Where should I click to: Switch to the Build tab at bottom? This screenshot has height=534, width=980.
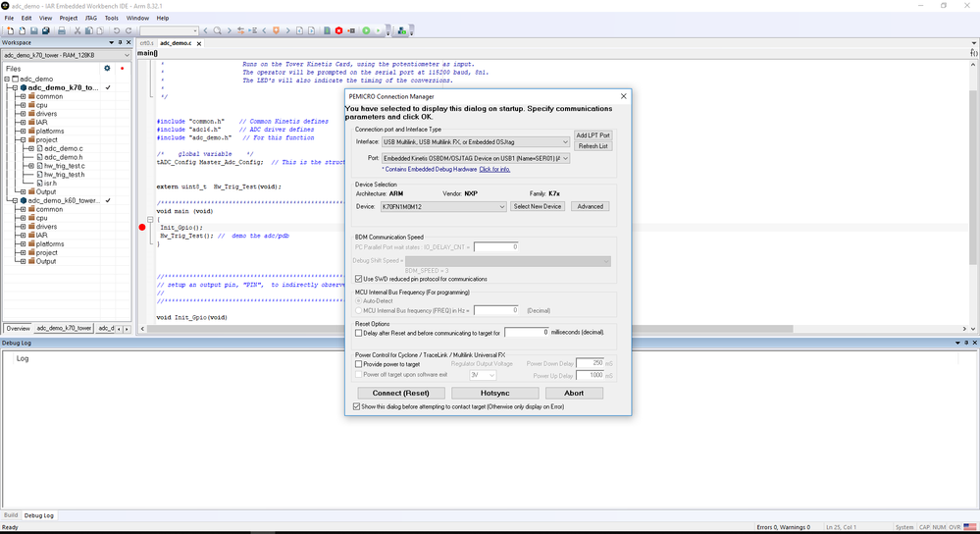11,515
